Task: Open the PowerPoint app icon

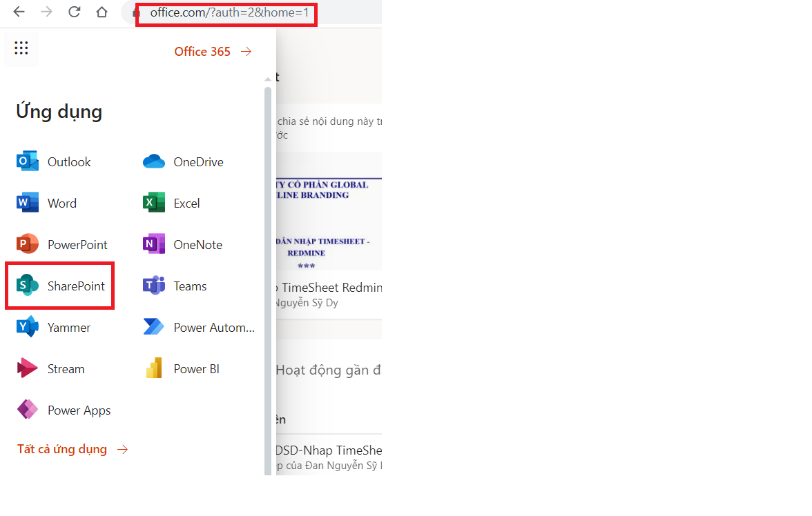Action: click(28, 244)
